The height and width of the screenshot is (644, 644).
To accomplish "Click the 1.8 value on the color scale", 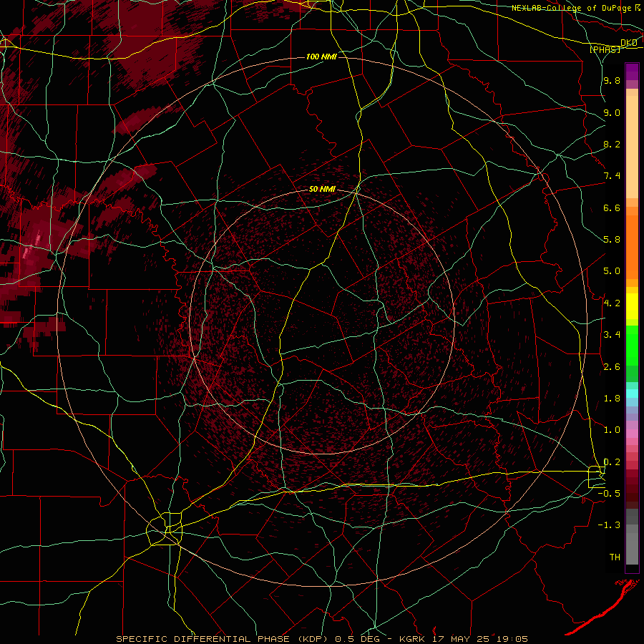I will tap(612, 399).
